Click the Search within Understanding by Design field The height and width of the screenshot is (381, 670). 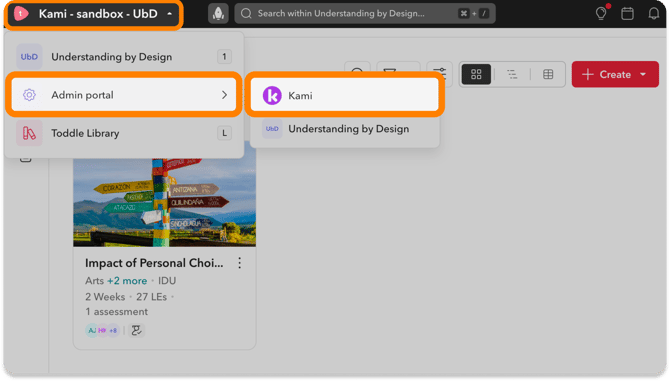tap(365, 14)
